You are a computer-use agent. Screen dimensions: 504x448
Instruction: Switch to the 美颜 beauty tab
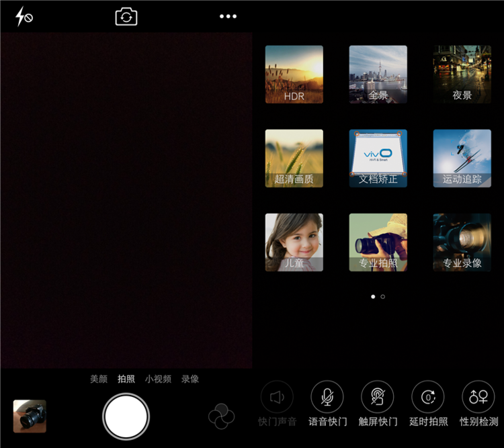click(x=99, y=379)
